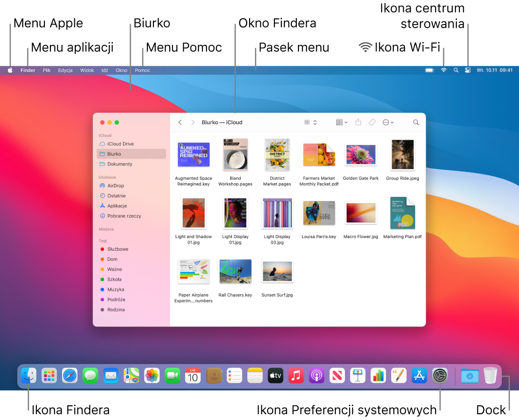The height and width of the screenshot is (420, 519).
Task: Select the yellow Ważne tag
Action: (132, 269)
